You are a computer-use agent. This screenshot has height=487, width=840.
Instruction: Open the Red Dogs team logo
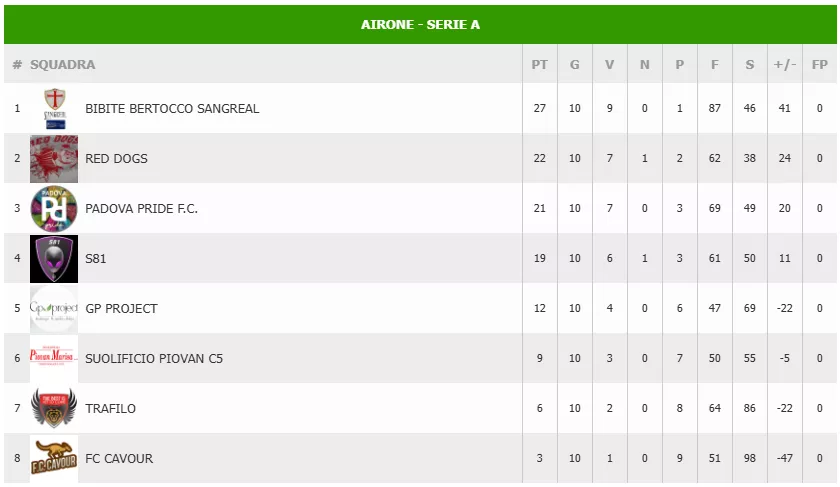coord(54,159)
